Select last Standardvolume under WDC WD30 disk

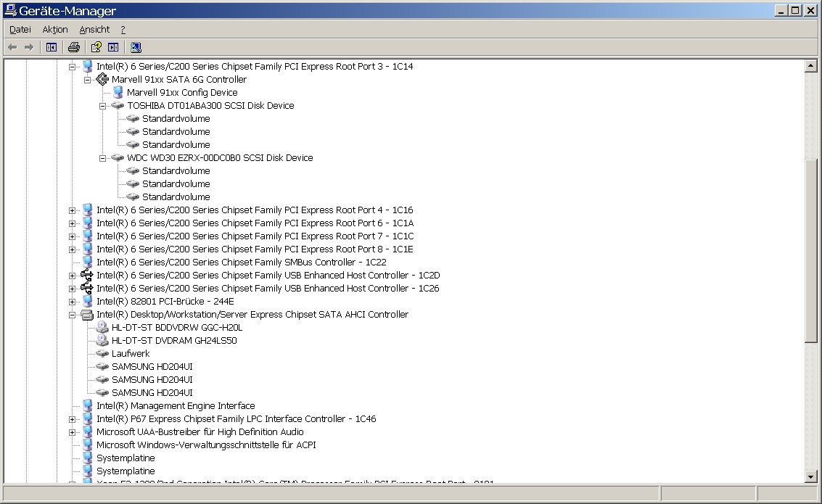pos(176,197)
